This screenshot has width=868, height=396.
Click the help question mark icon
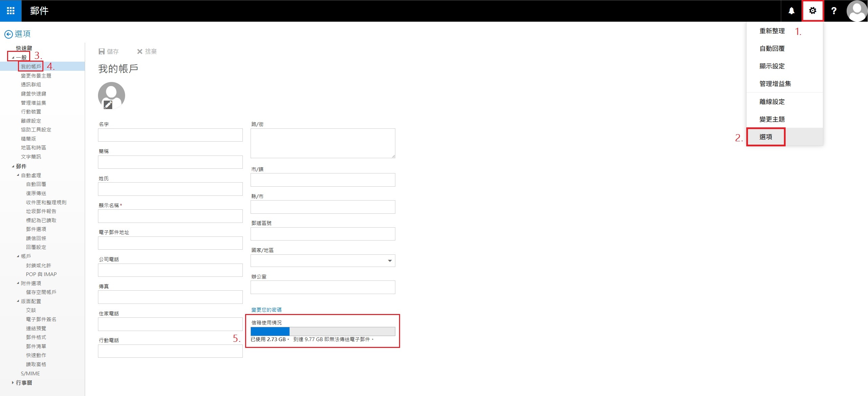click(x=834, y=11)
